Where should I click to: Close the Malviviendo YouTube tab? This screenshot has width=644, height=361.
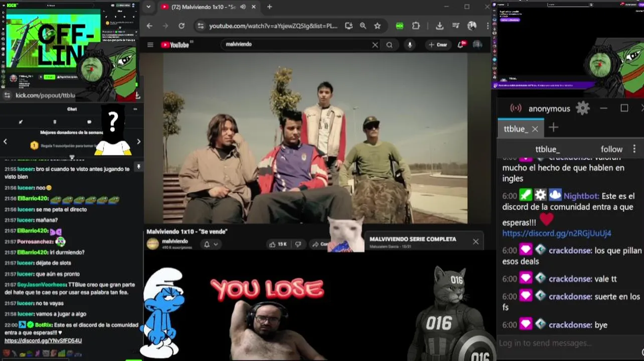[254, 7]
